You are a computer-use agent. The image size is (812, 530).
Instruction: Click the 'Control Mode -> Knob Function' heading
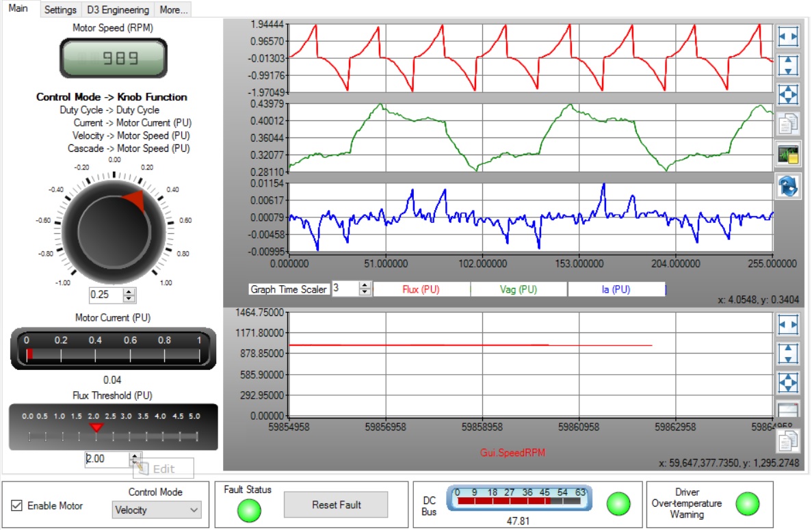click(x=112, y=97)
